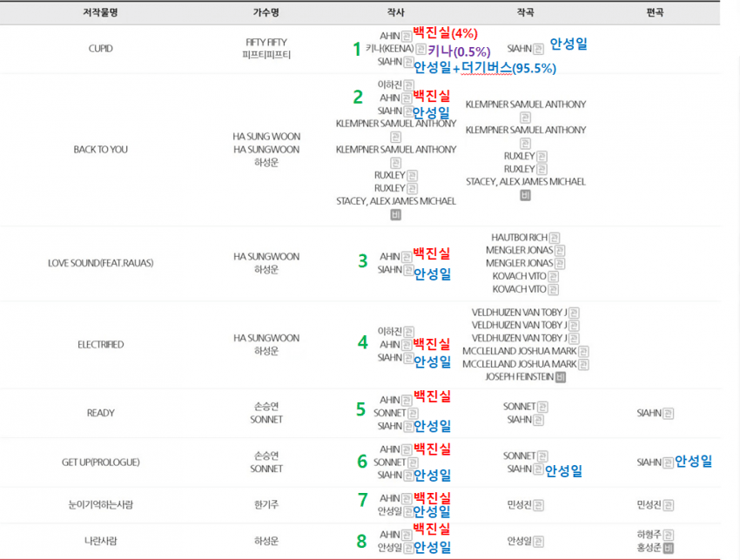Click the 관 icon beside 하형주
Image resolution: width=740 pixels, height=560 pixels.
[x=668, y=535]
